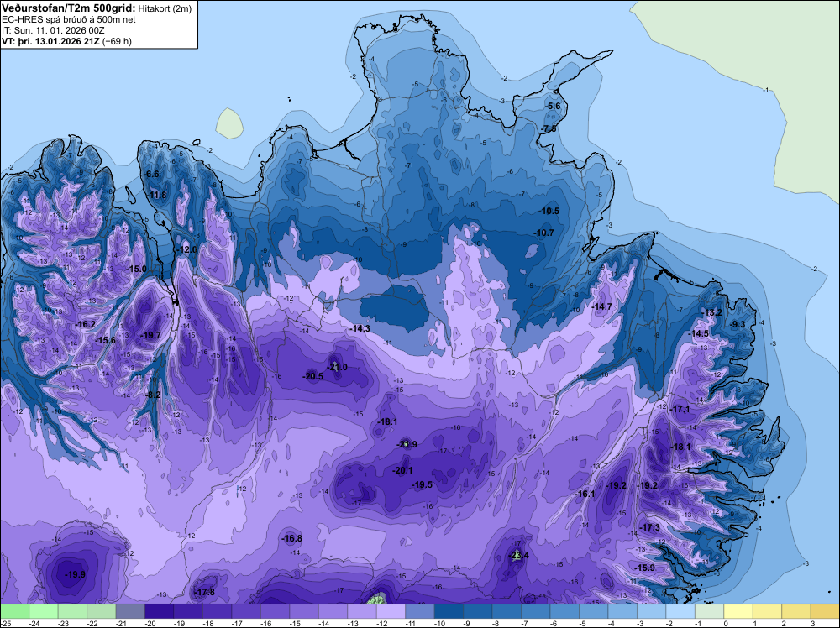The width and height of the screenshot is (840, 628).
Task: Click the 'IT: Sun. 11. 01. 2026 00Z' line
Action: pos(53,30)
